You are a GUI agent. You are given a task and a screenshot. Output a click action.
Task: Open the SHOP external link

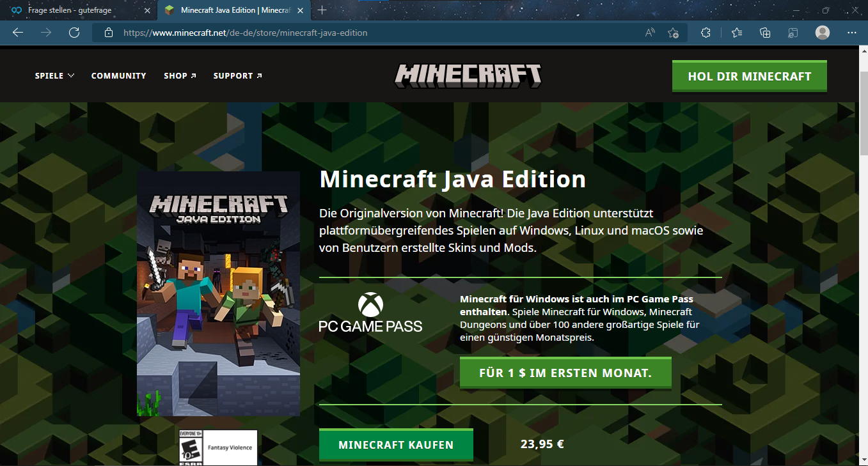tap(180, 75)
